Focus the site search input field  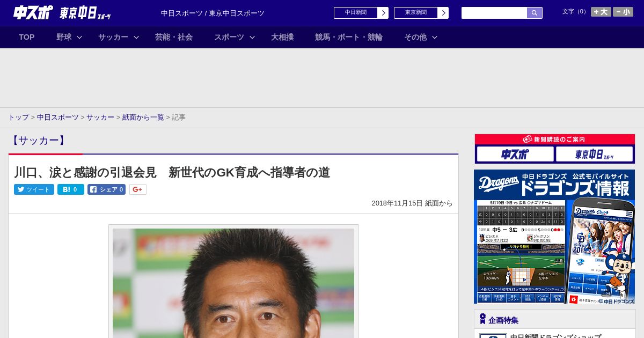point(494,13)
